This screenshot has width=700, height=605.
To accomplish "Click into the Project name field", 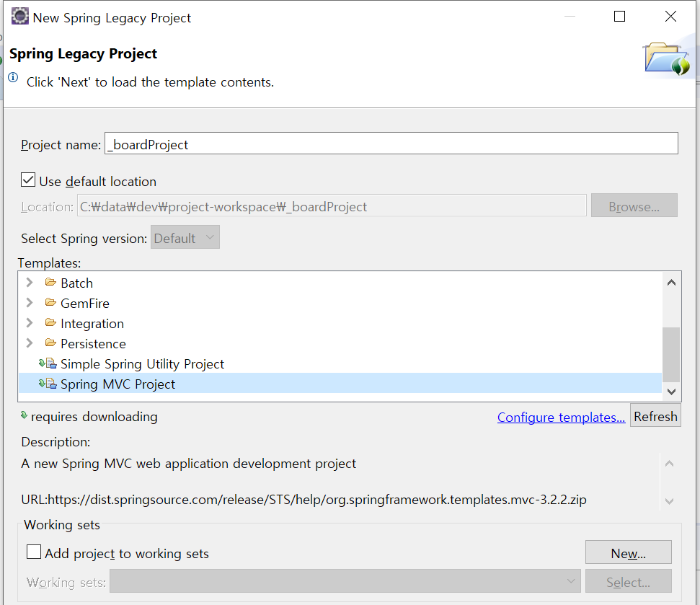I will click(391, 143).
